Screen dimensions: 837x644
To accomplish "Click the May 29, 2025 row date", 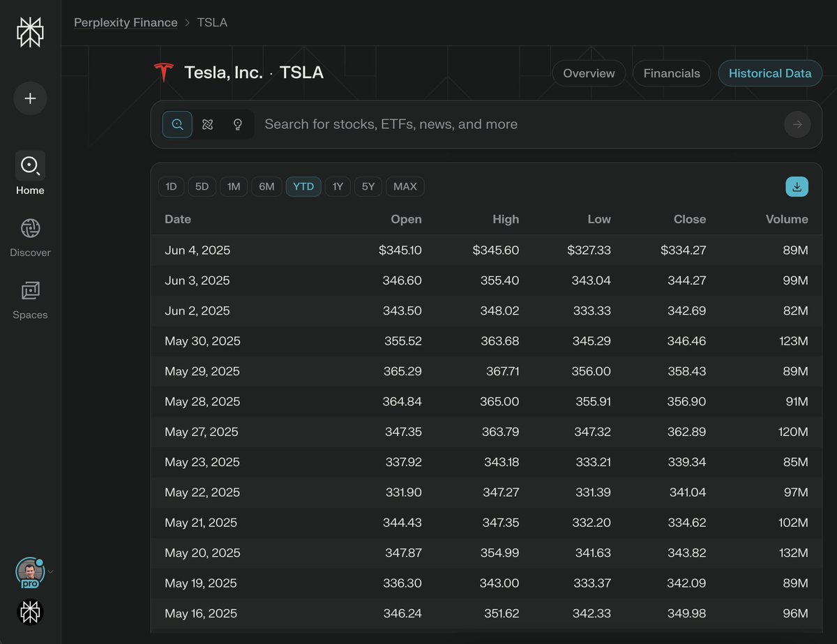I will (x=202, y=371).
